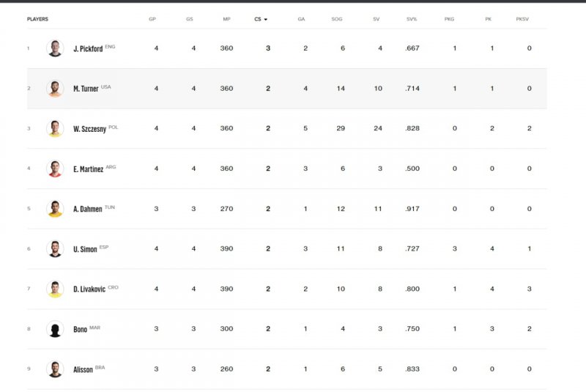The height and width of the screenshot is (392, 586).
Task: Click Bono's silhouette avatar
Action: point(55,329)
